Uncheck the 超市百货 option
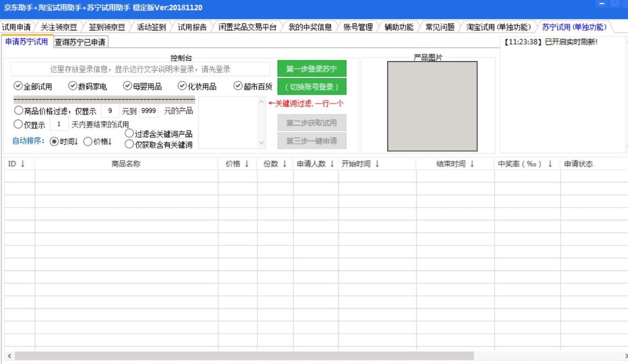The height and width of the screenshot is (364, 628). click(253, 86)
